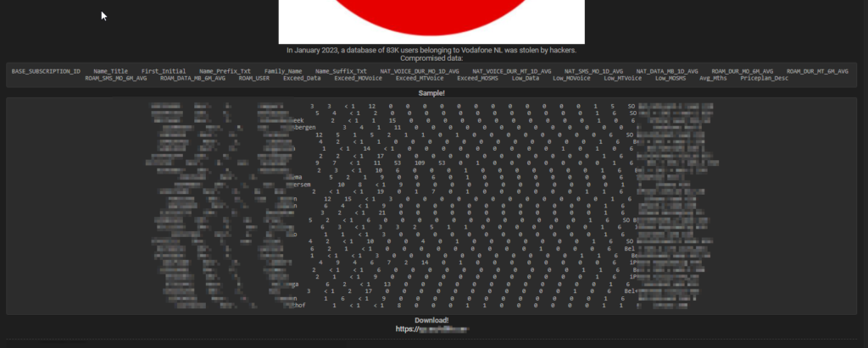The width and height of the screenshot is (868, 348).
Task: Click the Name_Title field name
Action: 110,71
